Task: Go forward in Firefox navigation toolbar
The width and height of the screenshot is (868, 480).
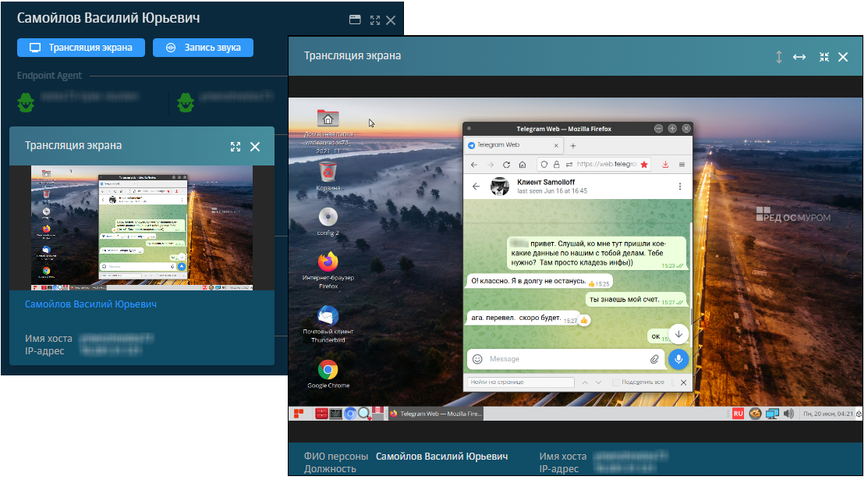Action: coord(490,165)
